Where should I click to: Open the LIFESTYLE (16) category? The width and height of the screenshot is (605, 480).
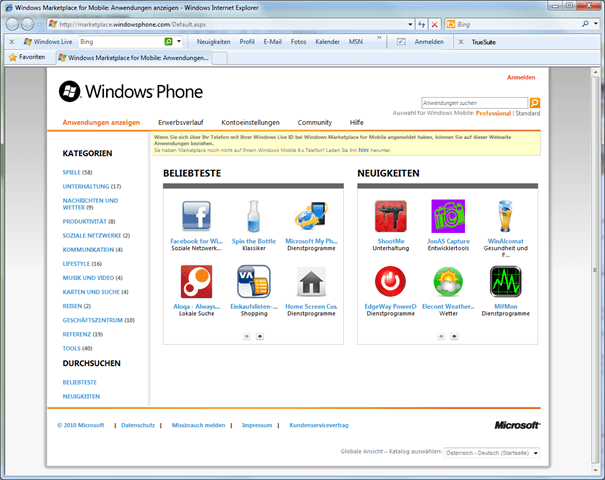pos(82,264)
